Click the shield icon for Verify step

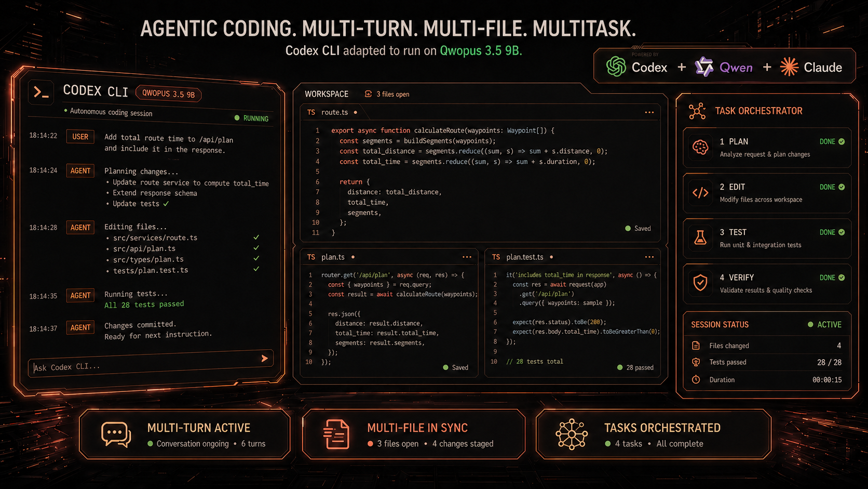pos(700,283)
